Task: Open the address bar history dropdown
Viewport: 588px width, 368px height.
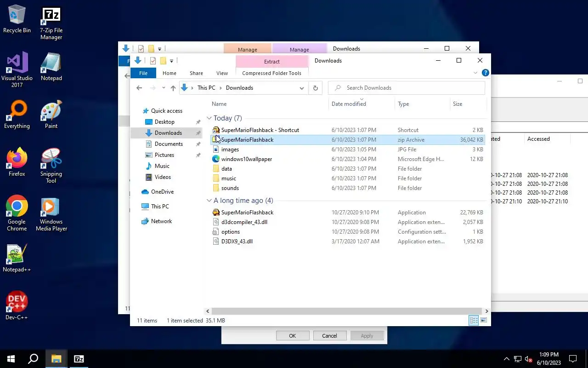Action: point(302,88)
